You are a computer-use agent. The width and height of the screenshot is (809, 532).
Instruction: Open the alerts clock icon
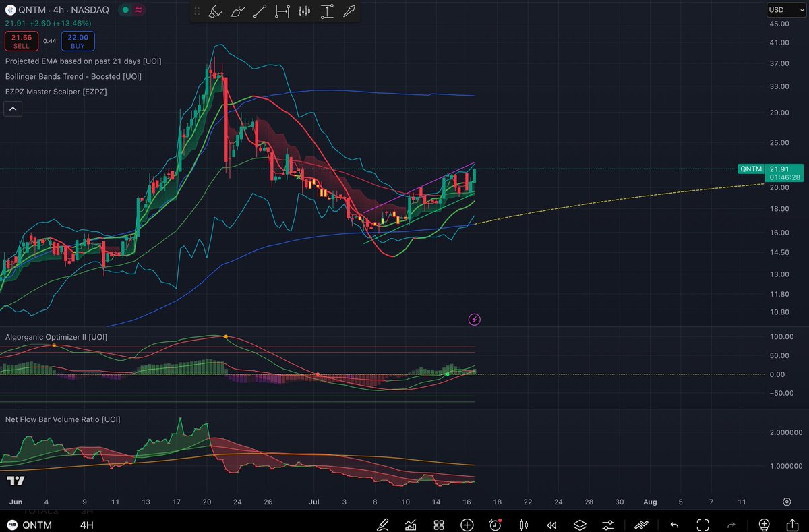point(496,525)
